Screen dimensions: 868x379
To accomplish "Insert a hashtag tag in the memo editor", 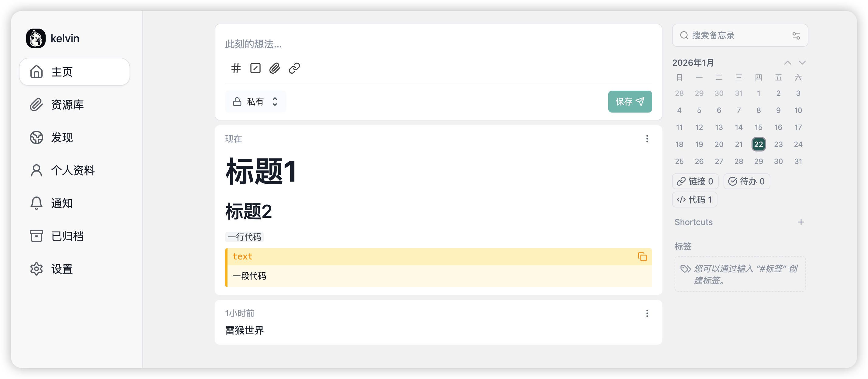I will click(x=236, y=68).
